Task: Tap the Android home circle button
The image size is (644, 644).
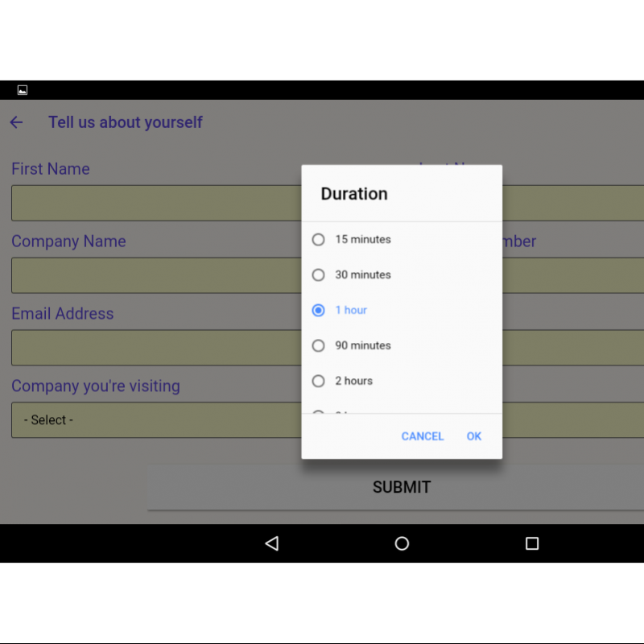Action: [x=402, y=543]
